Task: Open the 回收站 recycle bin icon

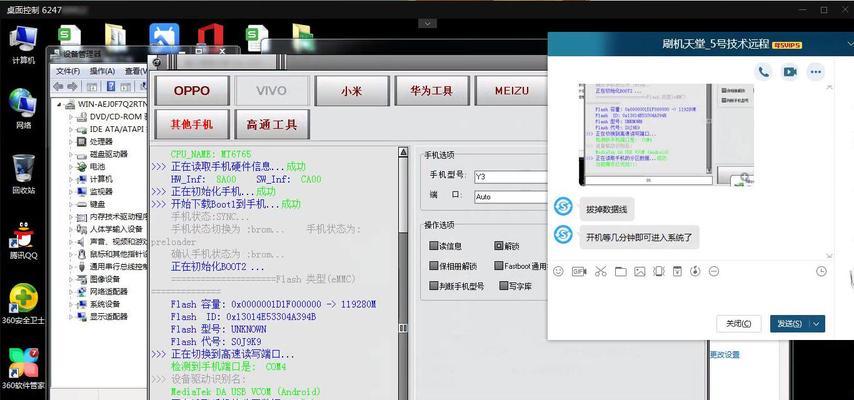Action: click(x=23, y=174)
